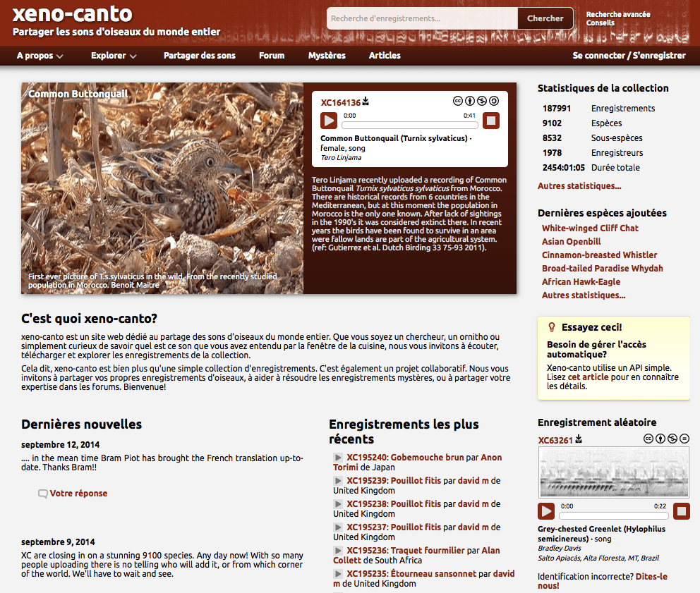
Task: Click the Common Buttonquail photo
Action: [162, 188]
